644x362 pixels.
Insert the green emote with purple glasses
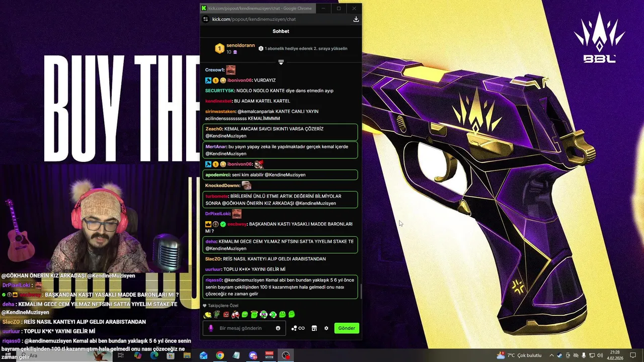tap(263, 314)
